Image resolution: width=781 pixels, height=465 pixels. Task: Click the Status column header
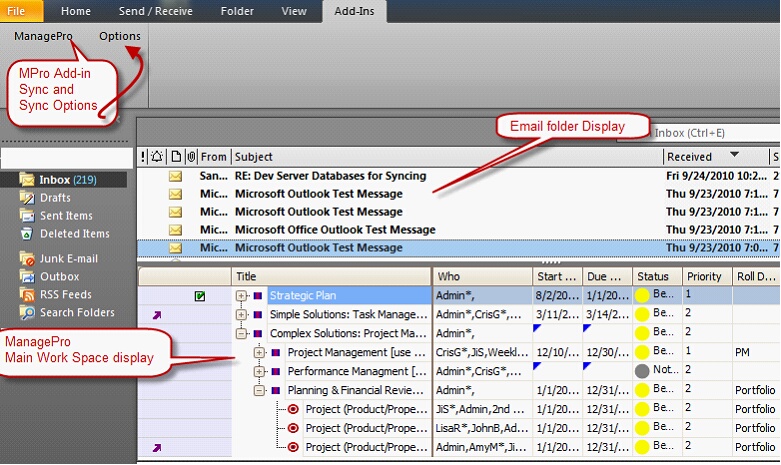click(657, 276)
